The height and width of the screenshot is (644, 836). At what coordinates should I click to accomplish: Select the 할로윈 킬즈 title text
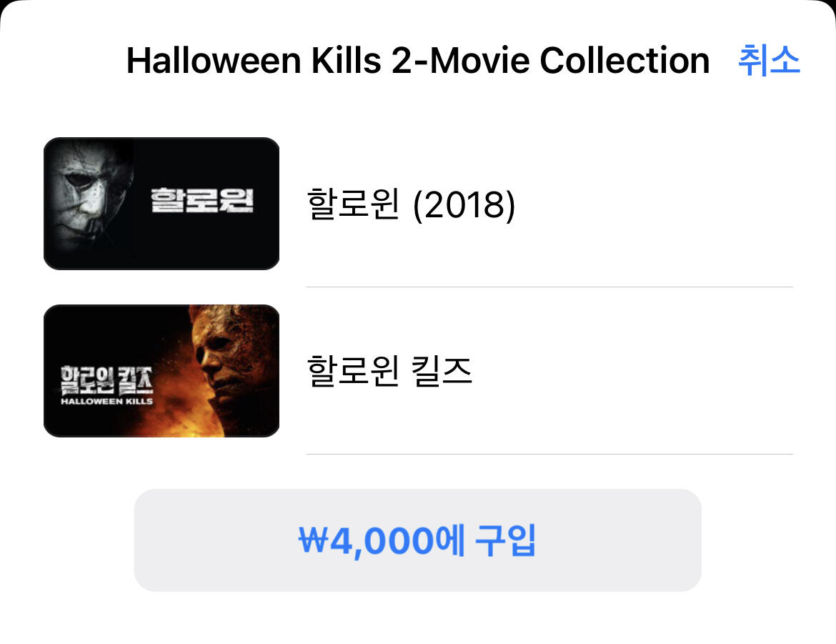(x=389, y=370)
